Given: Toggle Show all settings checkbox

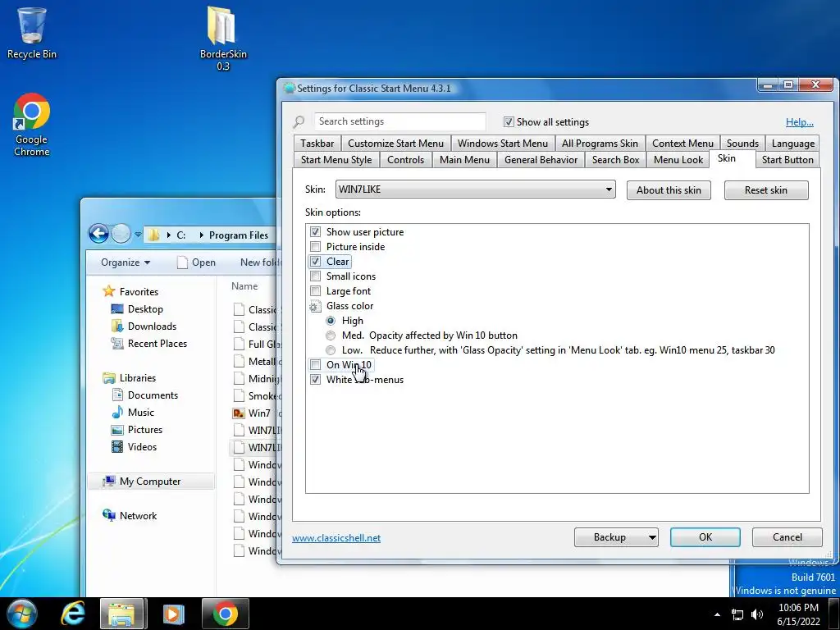Looking at the screenshot, I should pyautogui.click(x=509, y=122).
